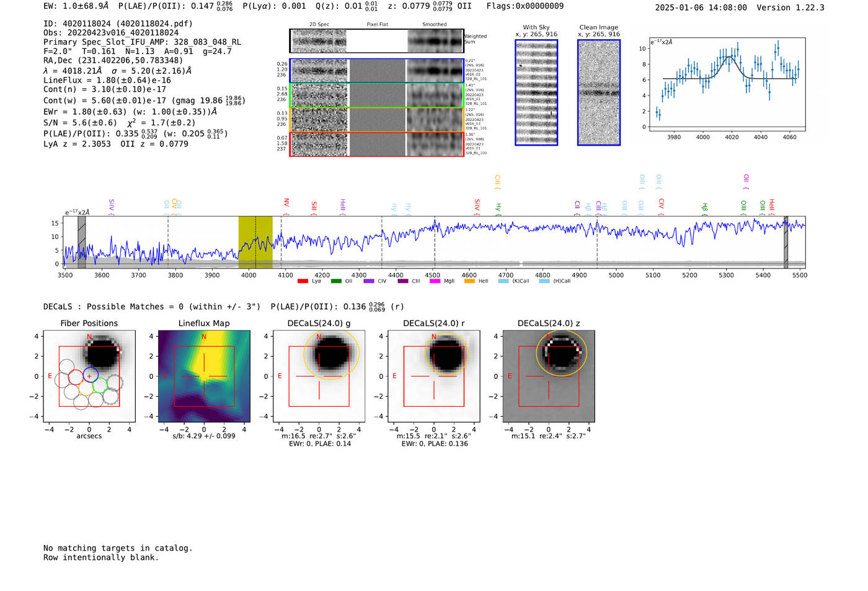Click the S/N = 5.6(±0.6) text
868x591 pixels.
(x=80, y=123)
